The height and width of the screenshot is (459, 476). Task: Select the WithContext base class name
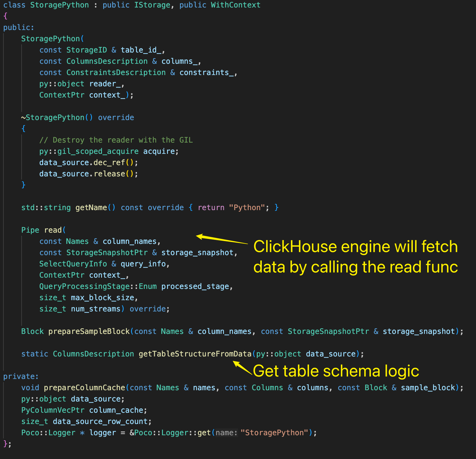tap(235, 5)
